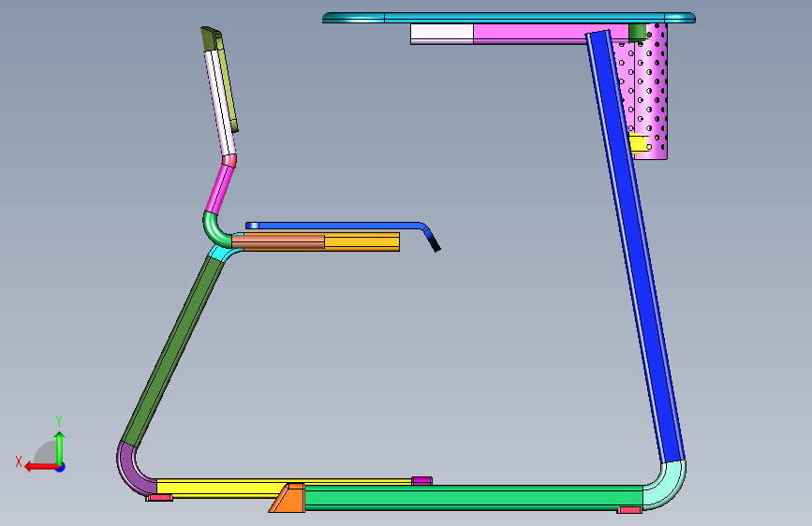812x526 pixels.
Task: Click the red X axis arrow
Action: [41, 467]
